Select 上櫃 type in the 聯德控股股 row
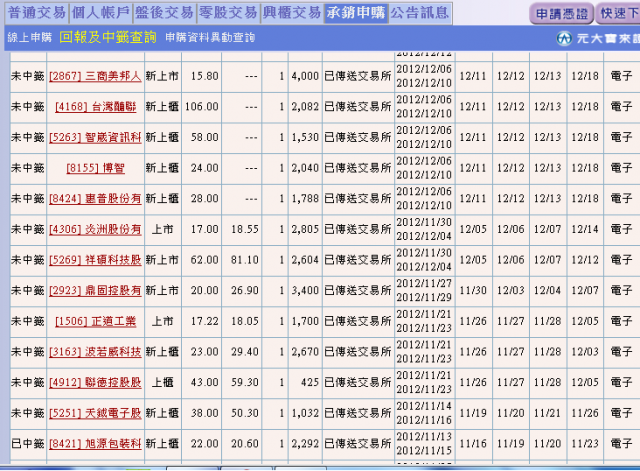Screen dimensions: 640x471 [x=162, y=382]
